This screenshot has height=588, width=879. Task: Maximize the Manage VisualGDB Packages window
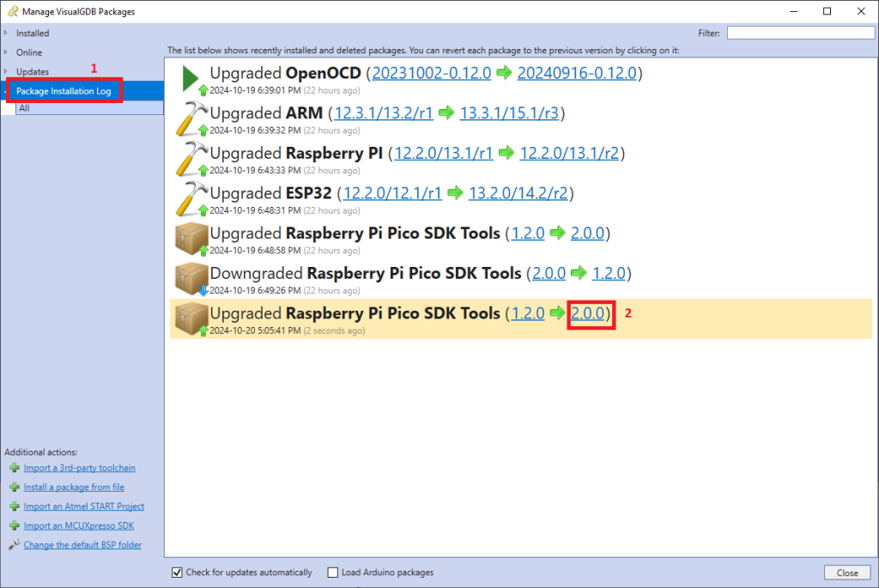[x=827, y=11]
